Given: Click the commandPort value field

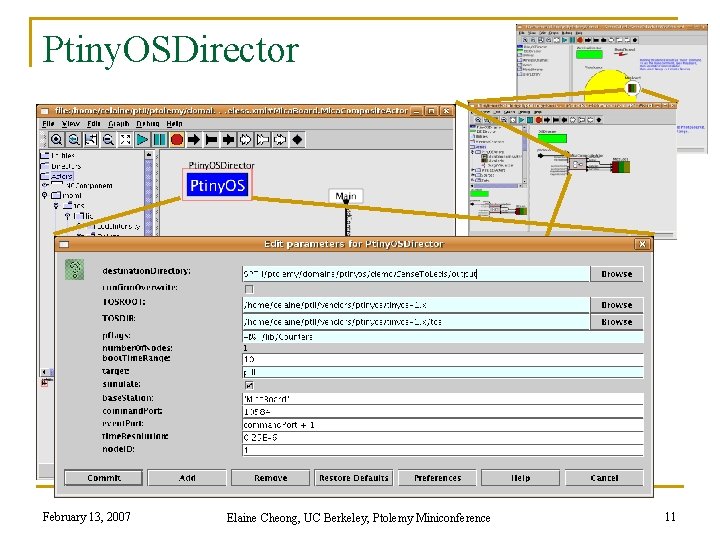Looking at the screenshot, I should pyautogui.click(x=443, y=412).
